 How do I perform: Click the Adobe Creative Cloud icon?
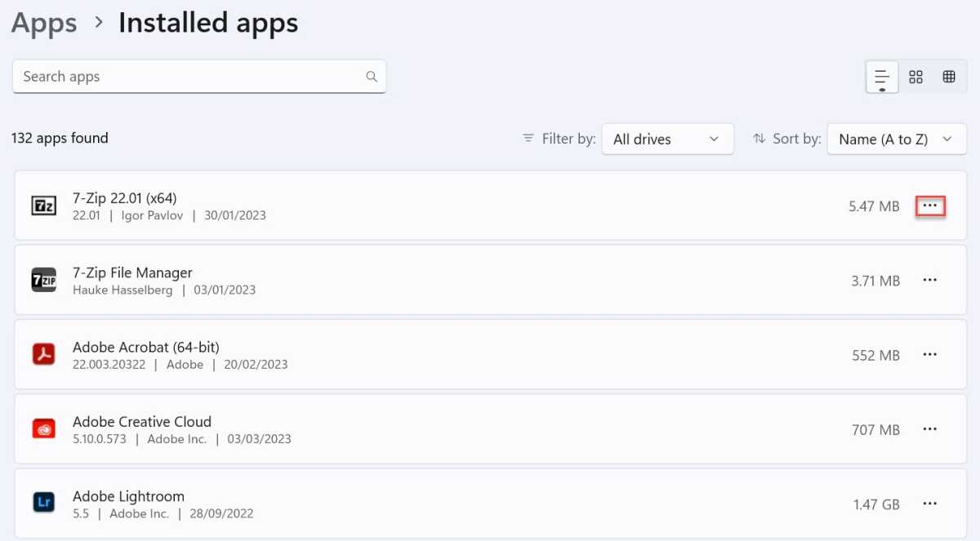click(43, 429)
